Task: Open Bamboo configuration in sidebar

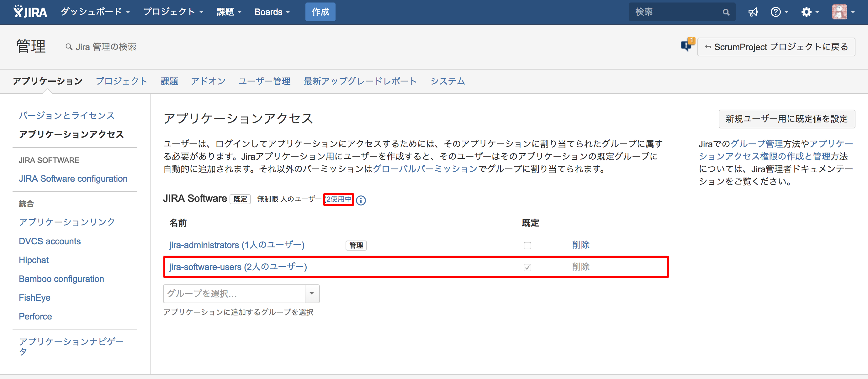Action: 61,279
